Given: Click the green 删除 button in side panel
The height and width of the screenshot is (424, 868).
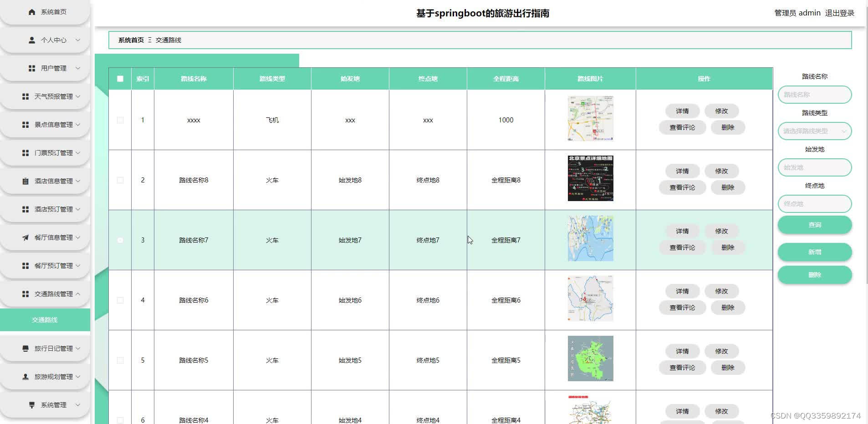Looking at the screenshot, I should (x=815, y=275).
